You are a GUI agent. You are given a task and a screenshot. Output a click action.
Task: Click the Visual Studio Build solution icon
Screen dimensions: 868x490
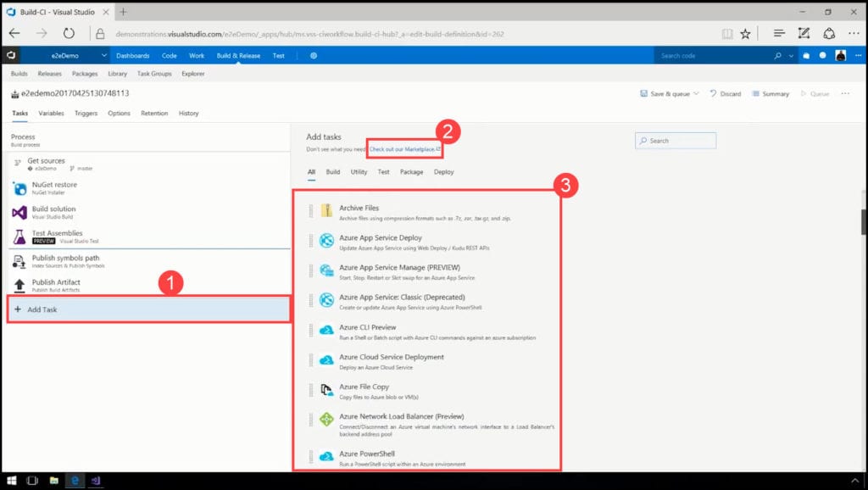[x=19, y=213]
